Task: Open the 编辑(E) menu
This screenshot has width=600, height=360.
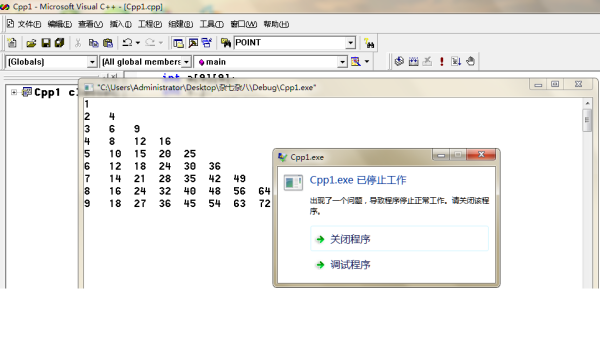Action: (x=60, y=24)
